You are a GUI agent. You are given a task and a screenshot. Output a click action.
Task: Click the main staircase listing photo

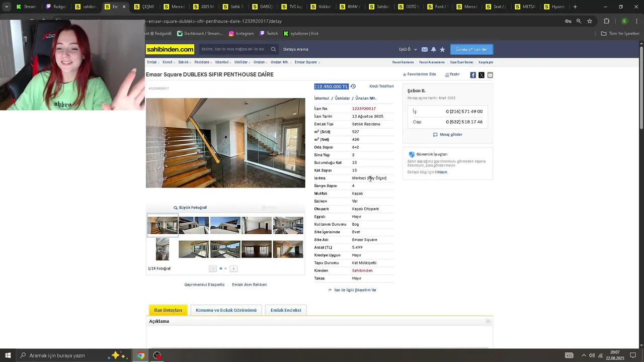(225, 143)
